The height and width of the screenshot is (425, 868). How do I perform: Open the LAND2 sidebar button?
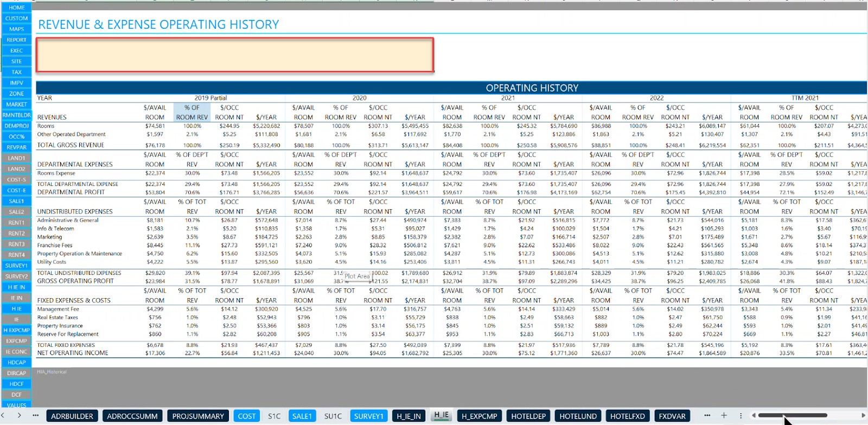tap(16, 169)
